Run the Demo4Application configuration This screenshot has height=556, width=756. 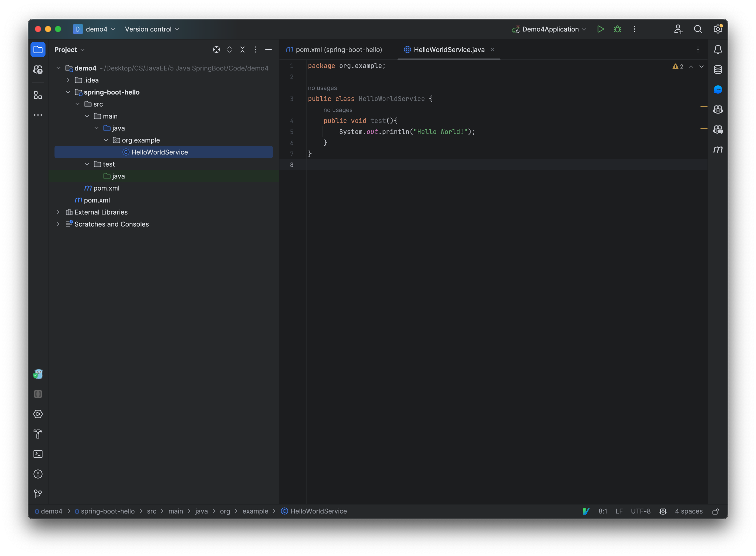600,29
